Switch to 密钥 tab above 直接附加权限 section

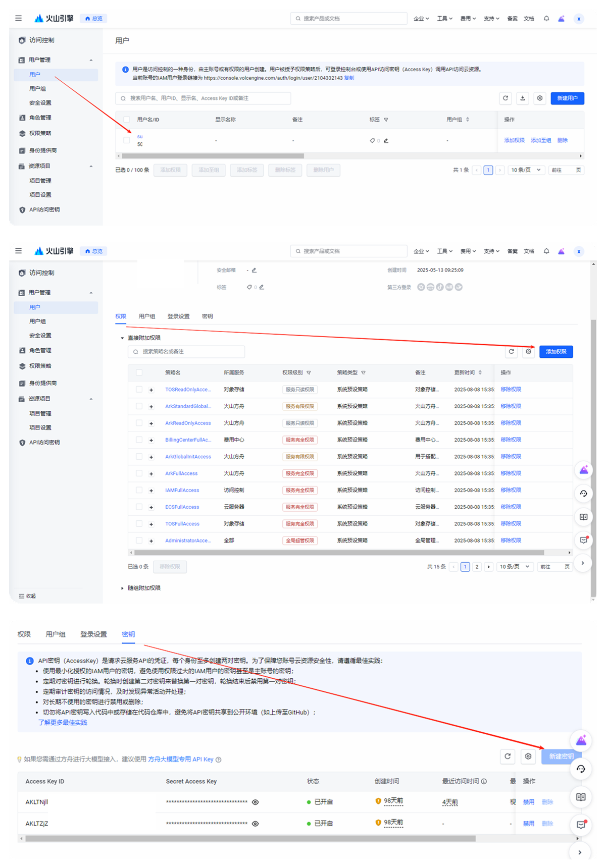click(x=208, y=316)
